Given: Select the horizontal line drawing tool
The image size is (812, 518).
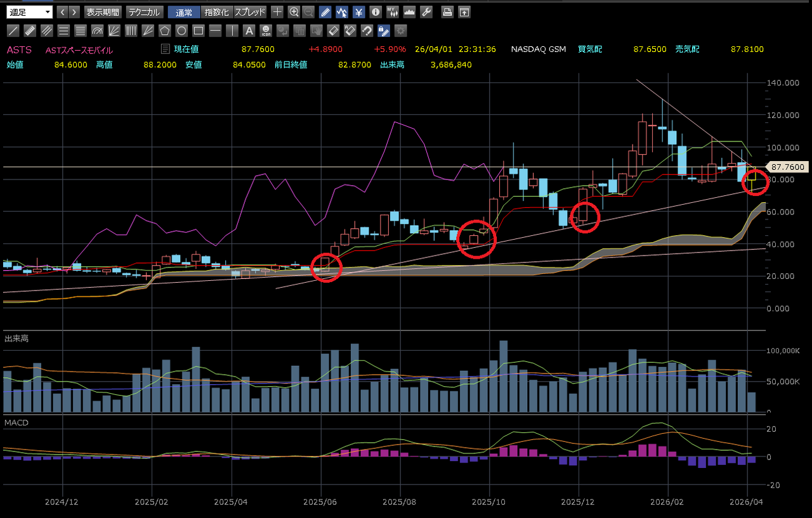Looking at the screenshot, I should click(x=215, y=30).
